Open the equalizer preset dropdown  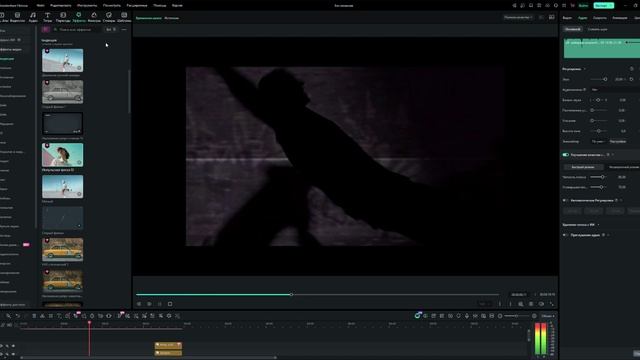point(598,142)
